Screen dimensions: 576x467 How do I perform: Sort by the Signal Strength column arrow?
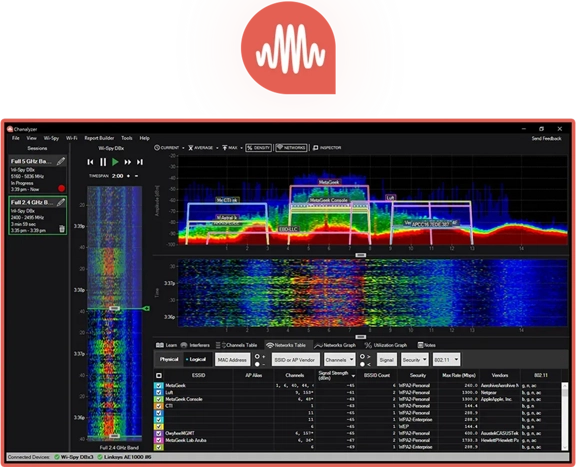[x=353, y=376]
